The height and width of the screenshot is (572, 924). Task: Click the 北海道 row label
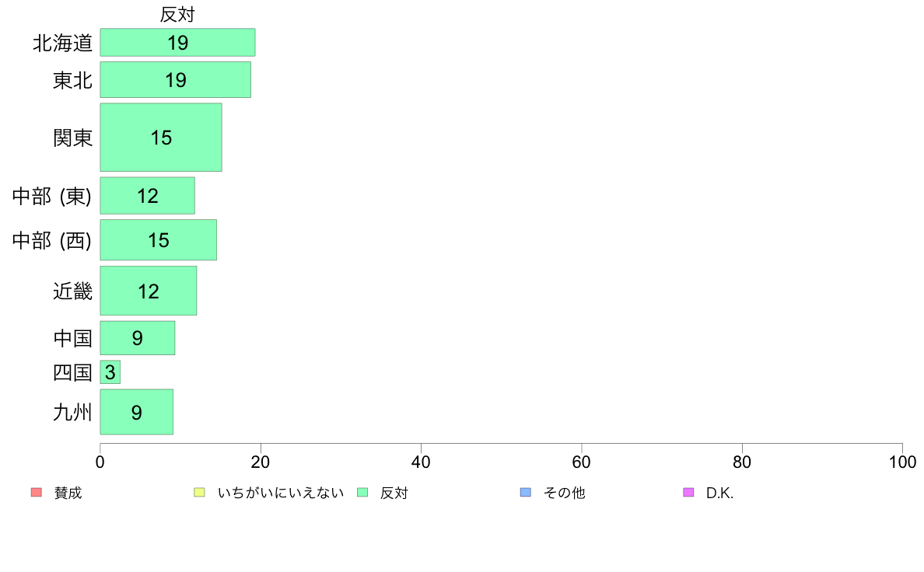coord(62,43)
